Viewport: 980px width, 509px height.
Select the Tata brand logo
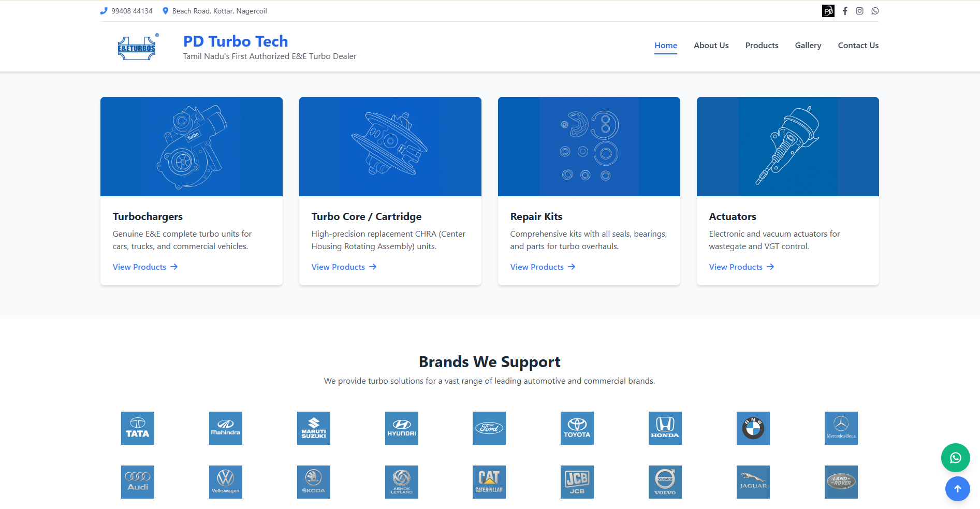point(138,428)
